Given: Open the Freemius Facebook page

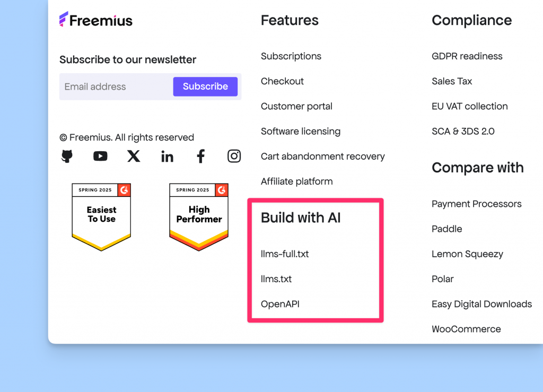Looking at the screenshot, I should [x=200, y=156].
